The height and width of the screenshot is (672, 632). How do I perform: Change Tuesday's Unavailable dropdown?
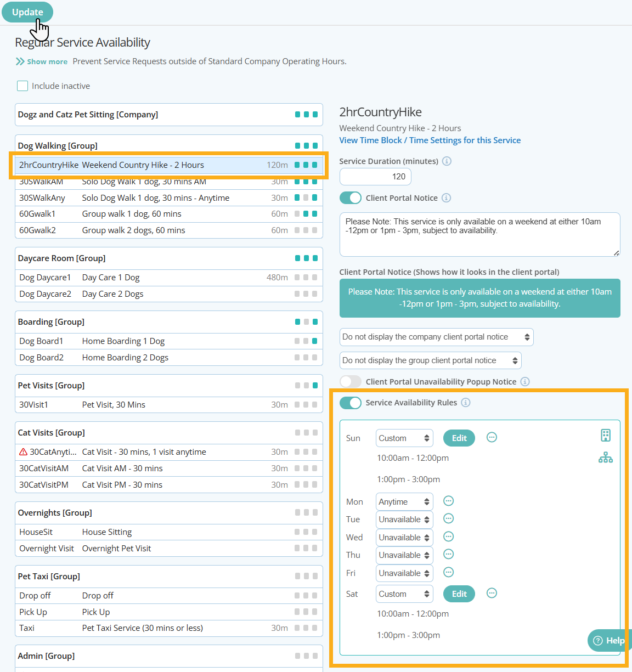tap(404, 519)
